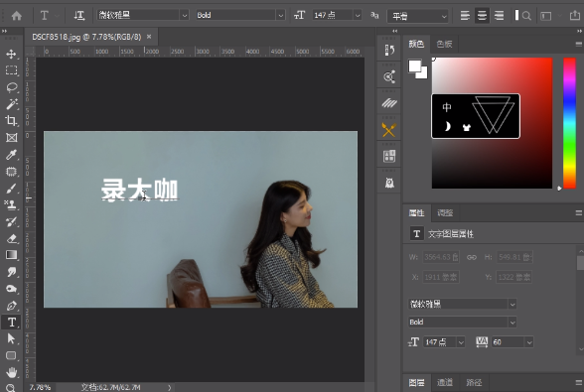Switch to the 图层 tab
This screenshot has height=392, width=584.
tap(416, 382)
